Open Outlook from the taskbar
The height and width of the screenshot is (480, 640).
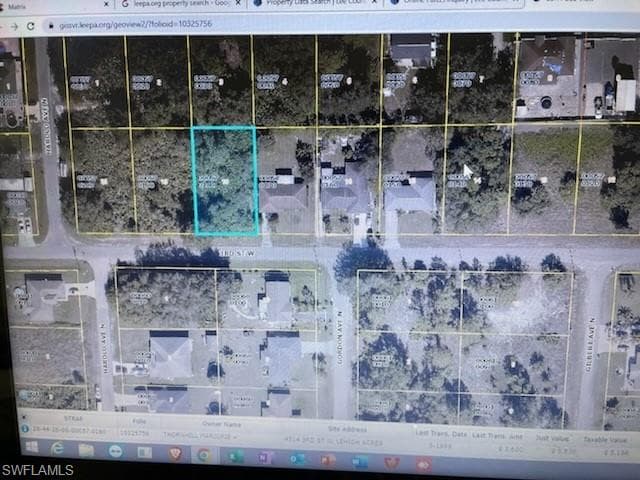pos(297,459)
